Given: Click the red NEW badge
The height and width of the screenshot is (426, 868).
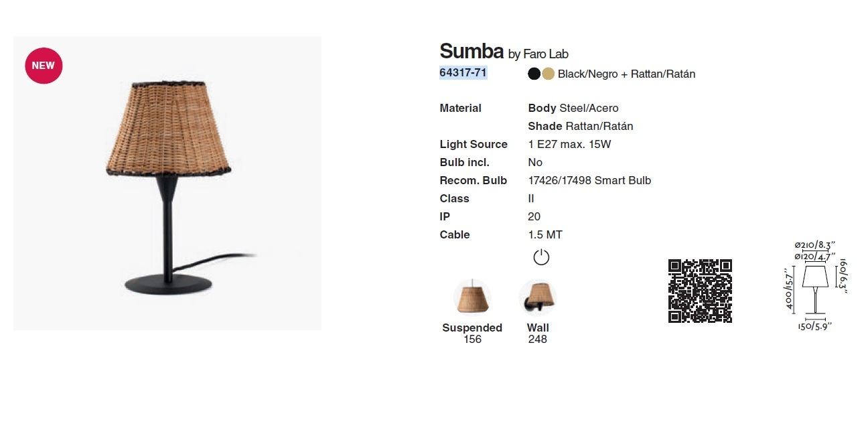Looking at the screenshot, I should 44,66.
